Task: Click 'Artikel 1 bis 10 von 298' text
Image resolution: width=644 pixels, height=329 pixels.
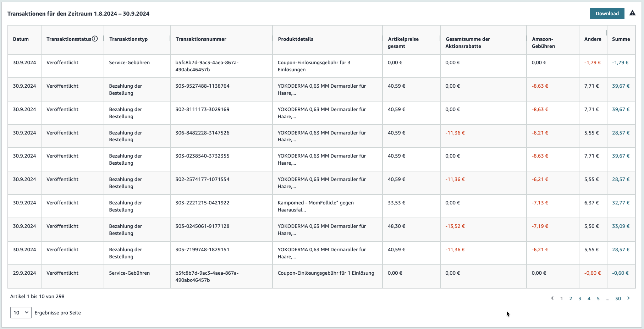Action: [37, 296]
